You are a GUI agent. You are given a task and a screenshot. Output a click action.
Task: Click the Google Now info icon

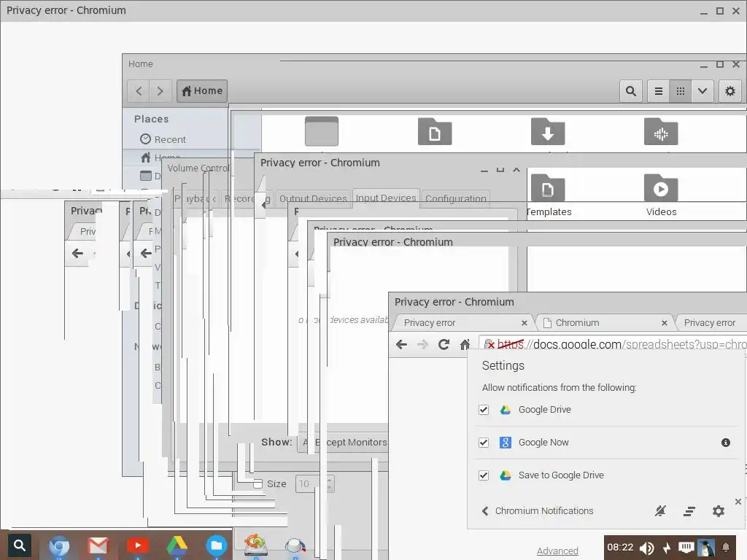pyautogui.click(x=726, y=443)
